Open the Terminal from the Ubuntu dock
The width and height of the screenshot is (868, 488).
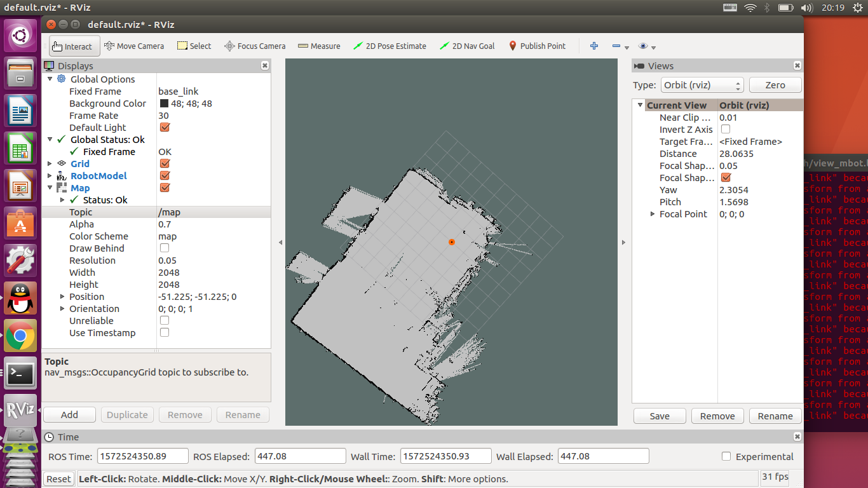[x=20, y=374]
